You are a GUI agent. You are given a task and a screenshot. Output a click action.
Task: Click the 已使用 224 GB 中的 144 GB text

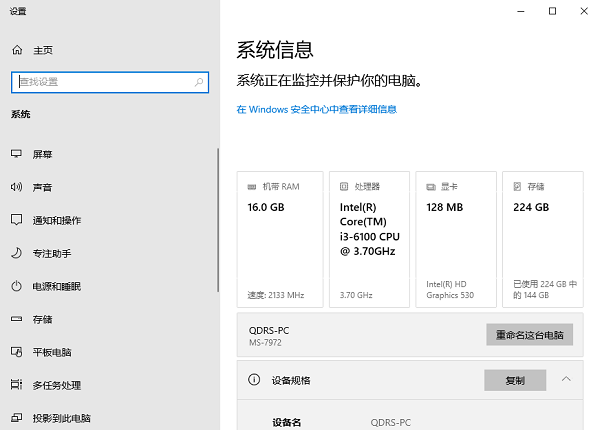coord(545,290)
